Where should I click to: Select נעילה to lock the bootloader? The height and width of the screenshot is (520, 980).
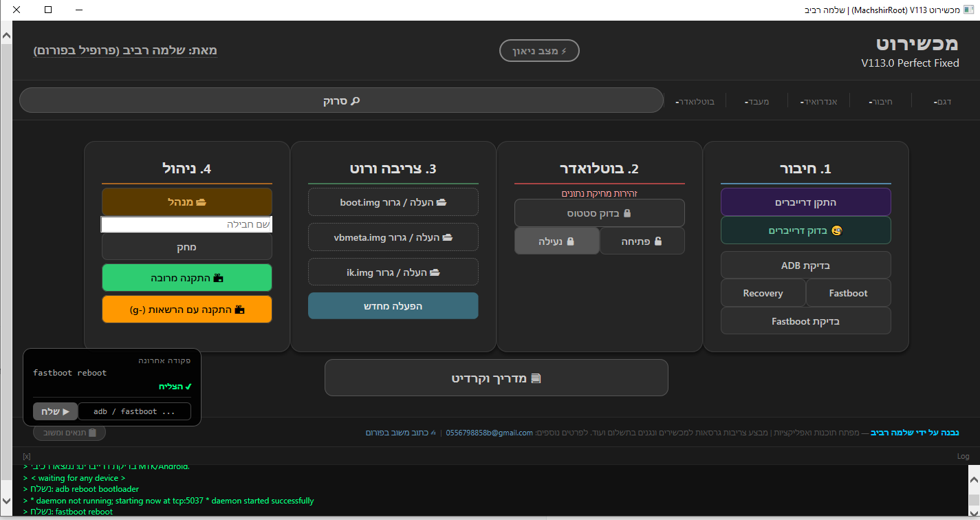coord(557,241)
